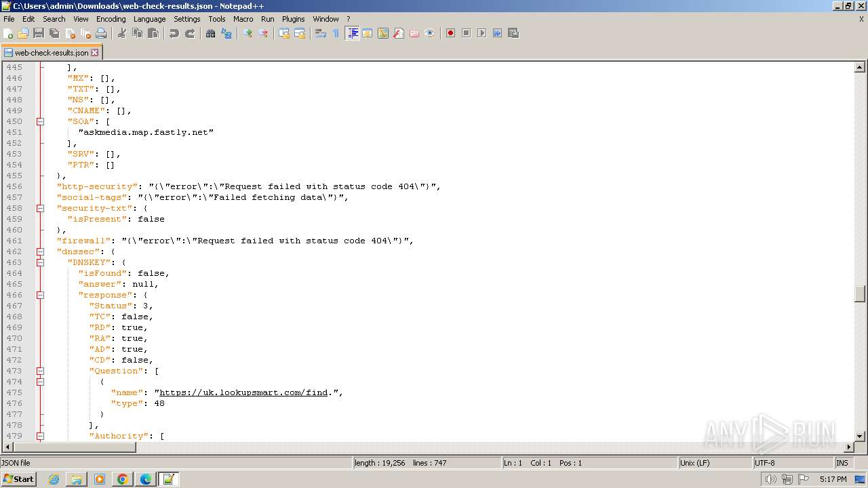
Task: Open Microsoft Edge from the taskbar
Action: 145,479
